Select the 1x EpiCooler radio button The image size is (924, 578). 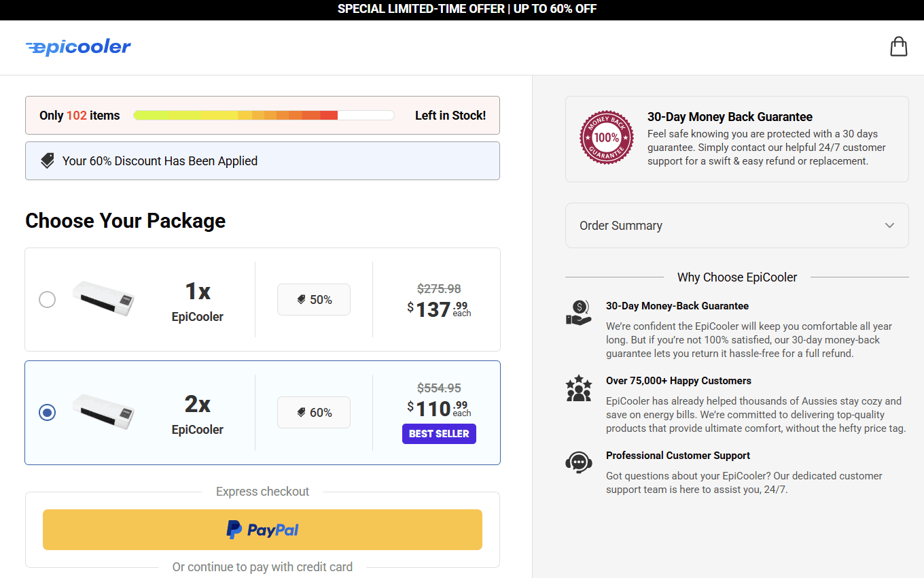pyautogui.click(x=47, y=299)
